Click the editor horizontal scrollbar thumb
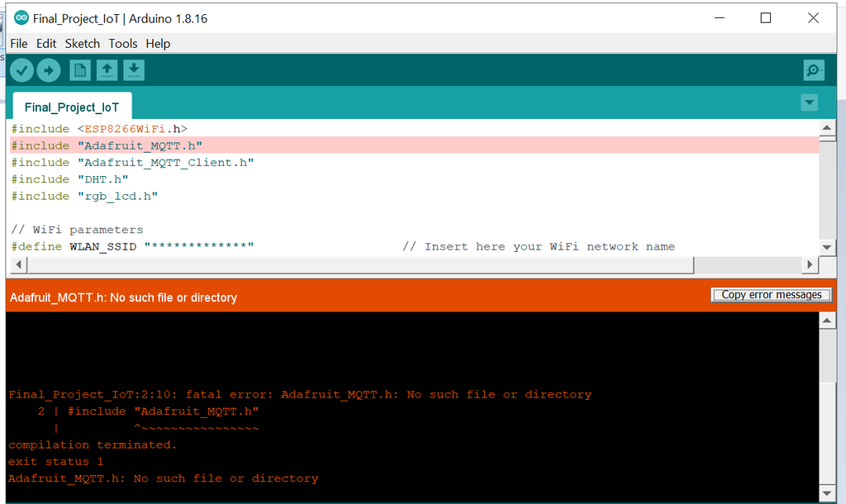Screen dimensions: 846x504 click(360, 264)
